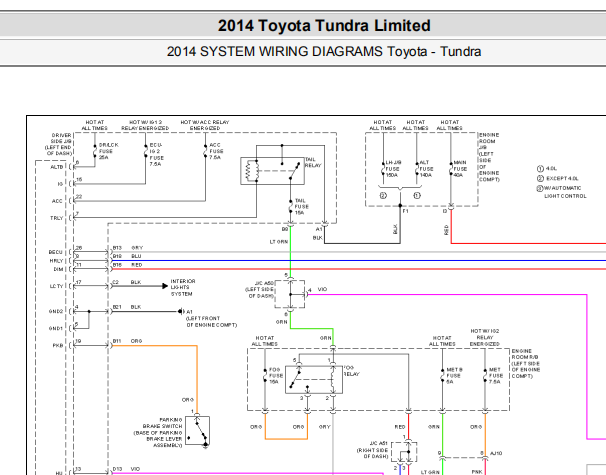Image resolution: width=606 pixels, height=475 pixels.
Task: Select the FOG FUSE 15A label
Action: pos(276,376)
